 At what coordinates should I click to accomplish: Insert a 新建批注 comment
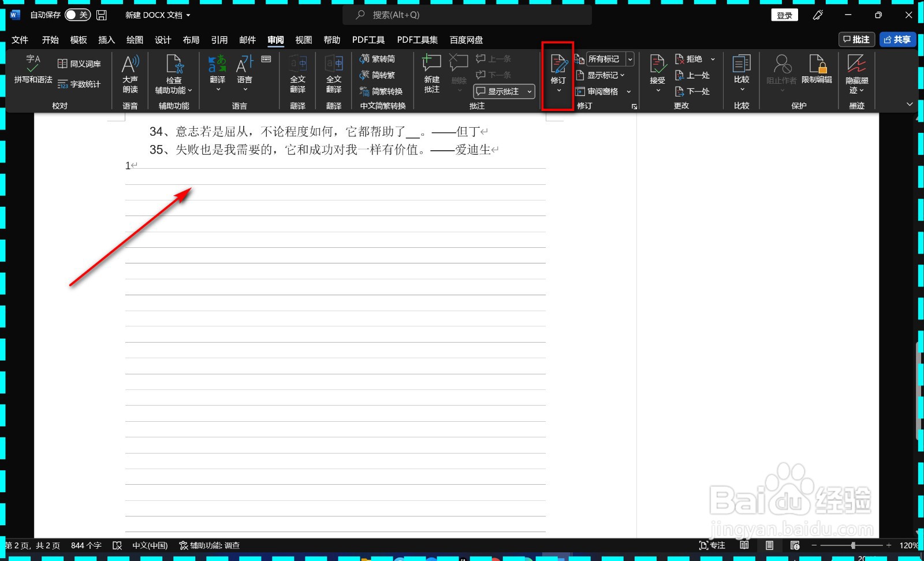tap(432, 73)
